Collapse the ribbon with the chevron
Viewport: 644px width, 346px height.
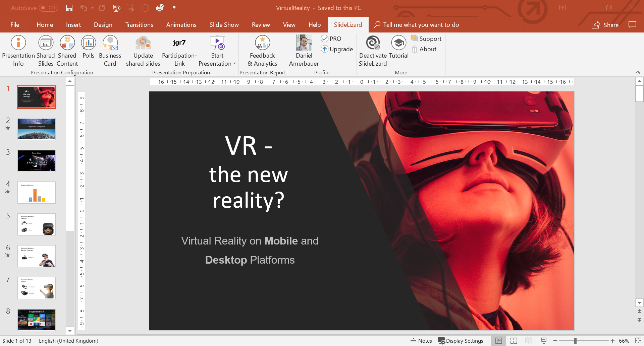click(x=638, y=72)
